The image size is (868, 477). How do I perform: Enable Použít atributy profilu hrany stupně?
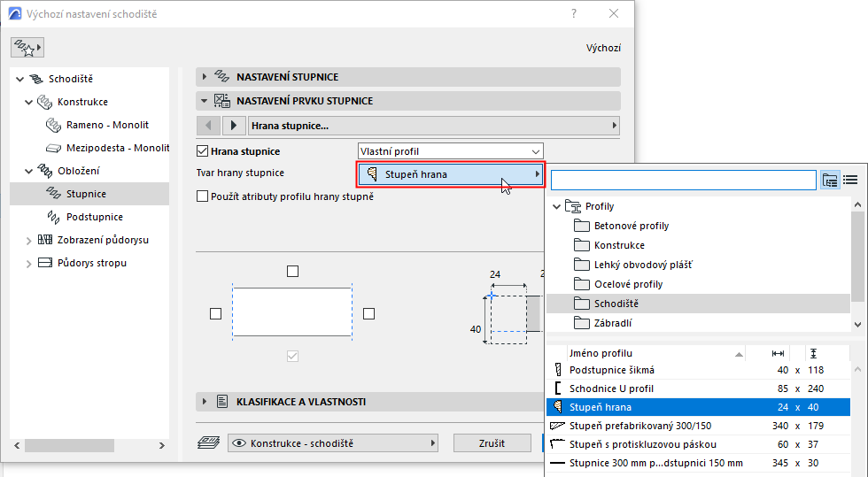click(x=203, y=196)
